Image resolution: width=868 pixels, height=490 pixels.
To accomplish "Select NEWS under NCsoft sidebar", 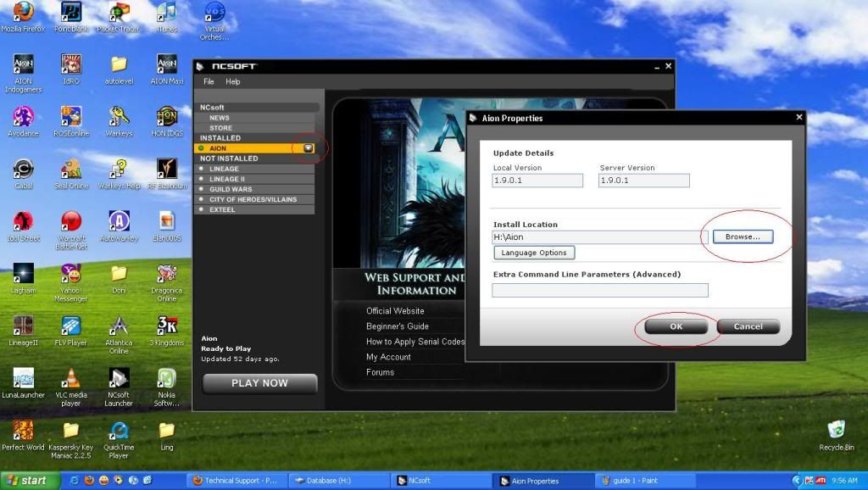I will (x=254, y=118).
